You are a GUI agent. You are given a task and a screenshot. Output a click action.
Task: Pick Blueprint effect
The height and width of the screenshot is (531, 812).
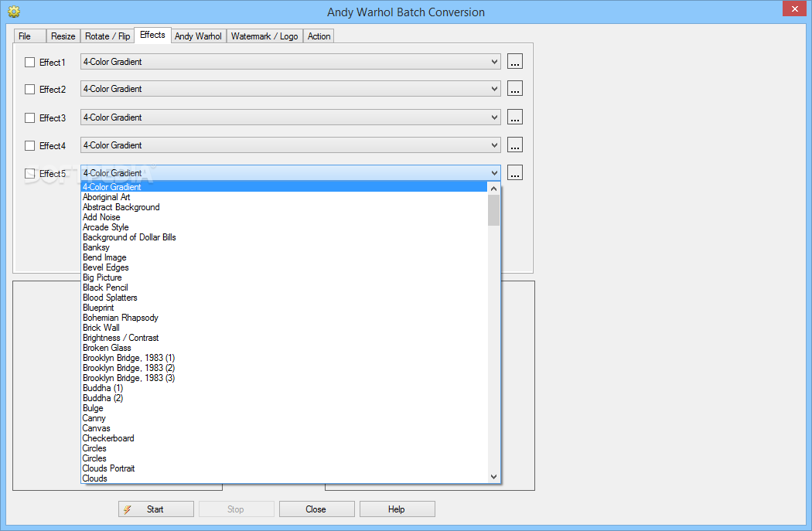click(x=284, y=308)
